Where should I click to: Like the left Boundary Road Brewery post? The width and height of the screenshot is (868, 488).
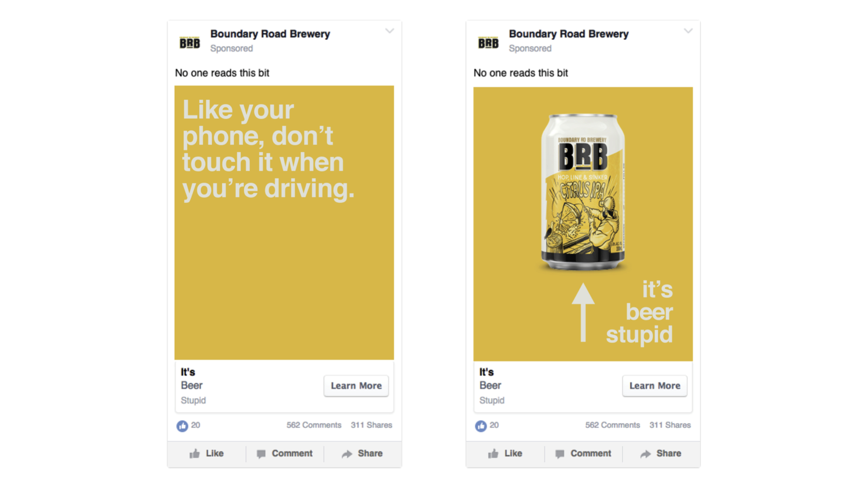click(x=207, y=453)
